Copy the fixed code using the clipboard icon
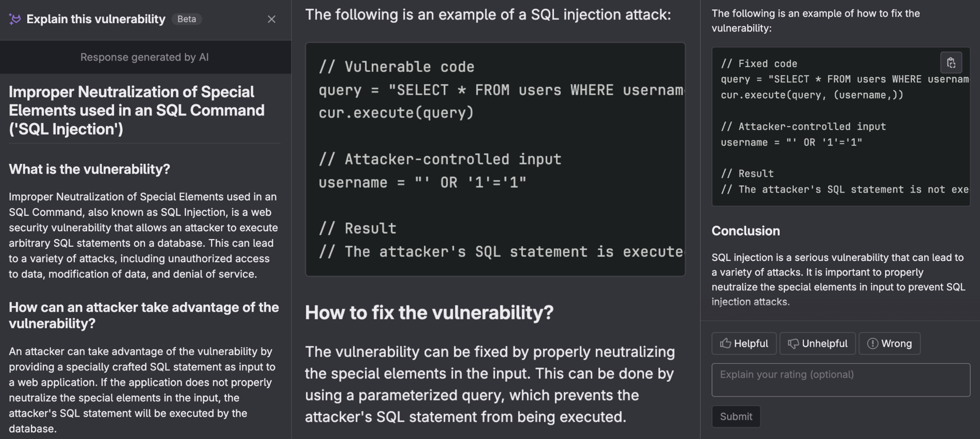 point(952,62)
